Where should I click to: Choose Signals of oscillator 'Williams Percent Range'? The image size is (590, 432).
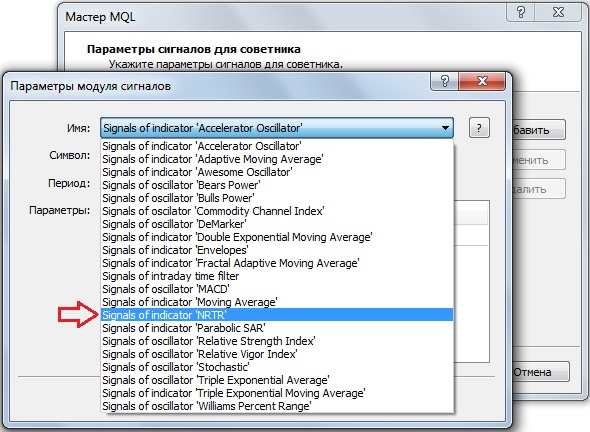[277, 406]
